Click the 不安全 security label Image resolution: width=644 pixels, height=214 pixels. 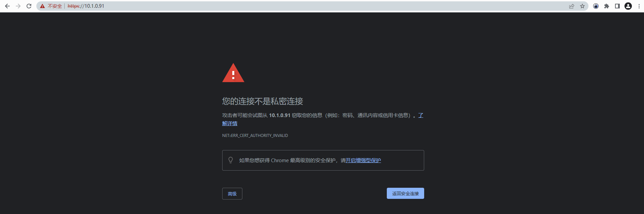point(55,6)
